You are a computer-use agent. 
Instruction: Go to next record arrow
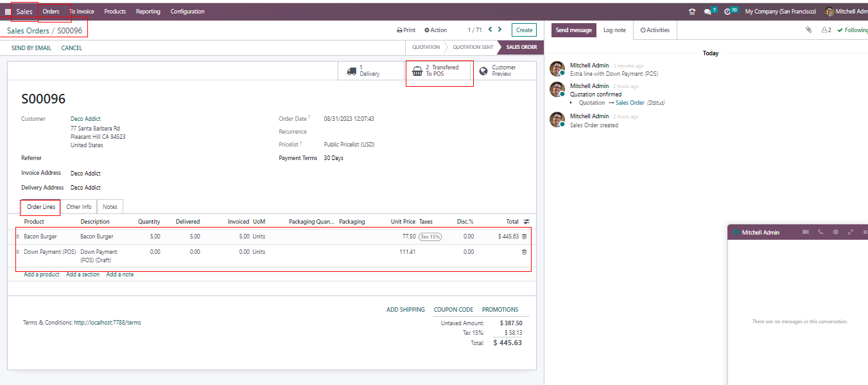[x=499, y=30]
